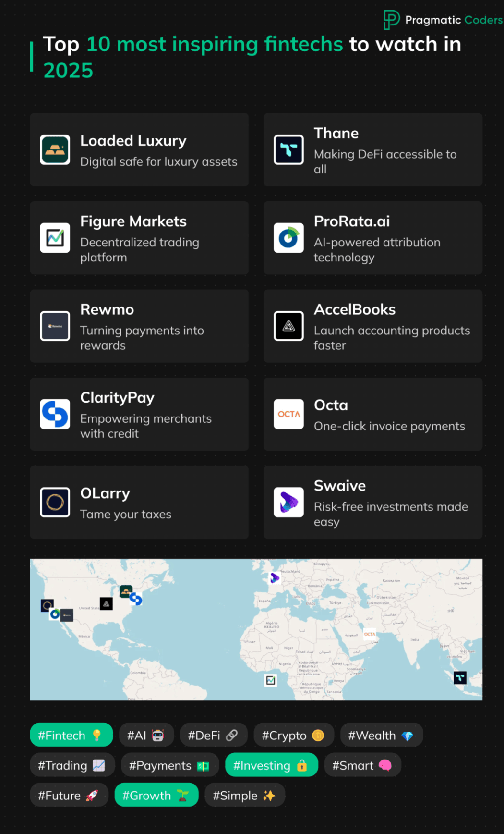Viewport: 504px width, 834px height.
Task: Click the Loaded Luxury gold bars logo
Action: pyautogui.click(x=55, y=150)
